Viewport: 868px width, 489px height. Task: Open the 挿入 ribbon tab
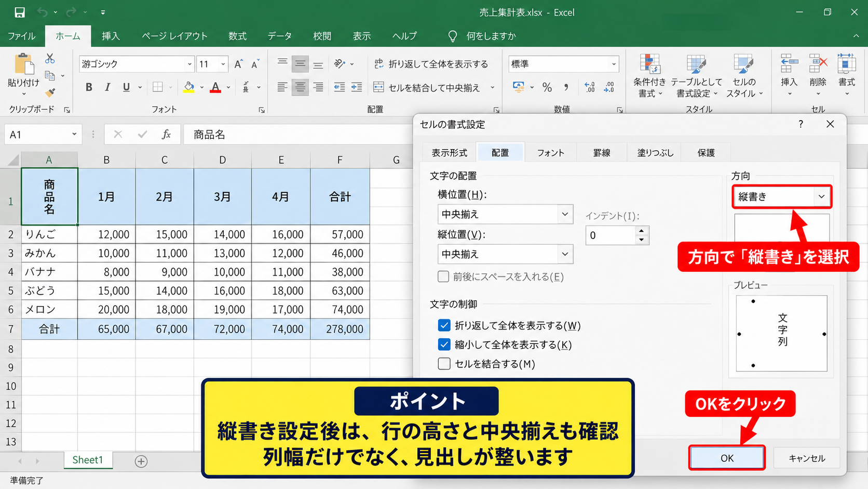(111, 36)
